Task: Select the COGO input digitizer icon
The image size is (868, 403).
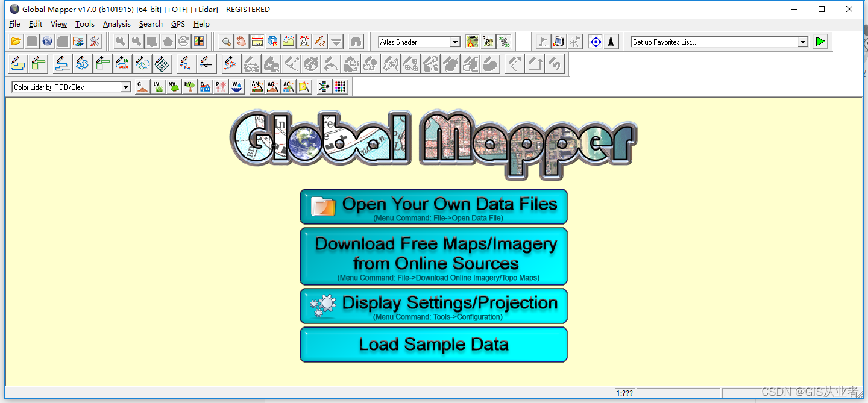Action: pos(122,63)
